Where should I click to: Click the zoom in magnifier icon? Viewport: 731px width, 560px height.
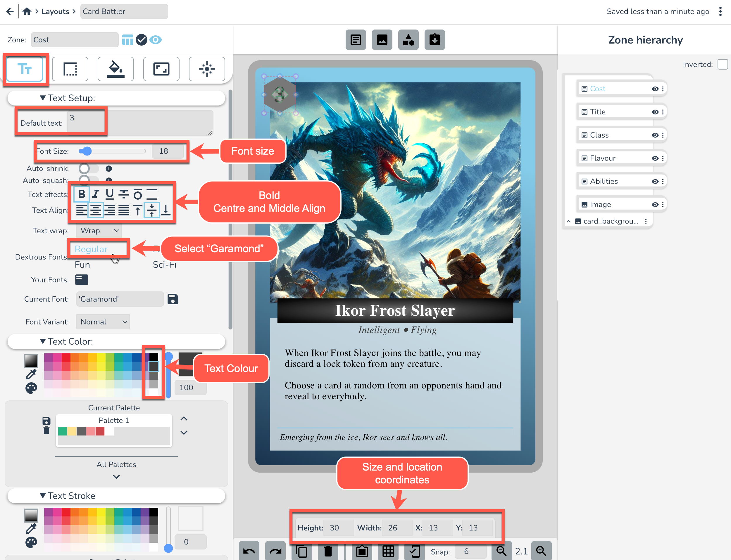541,551
